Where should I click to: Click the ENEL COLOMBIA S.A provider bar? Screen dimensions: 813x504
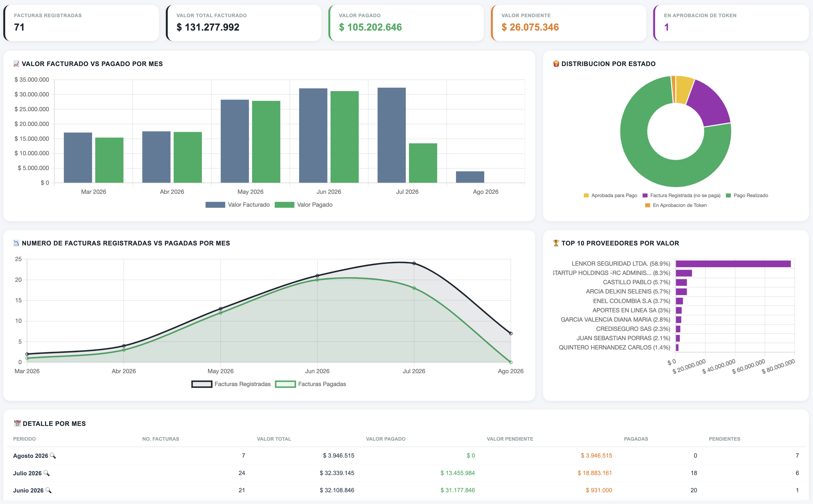[679, 301]
